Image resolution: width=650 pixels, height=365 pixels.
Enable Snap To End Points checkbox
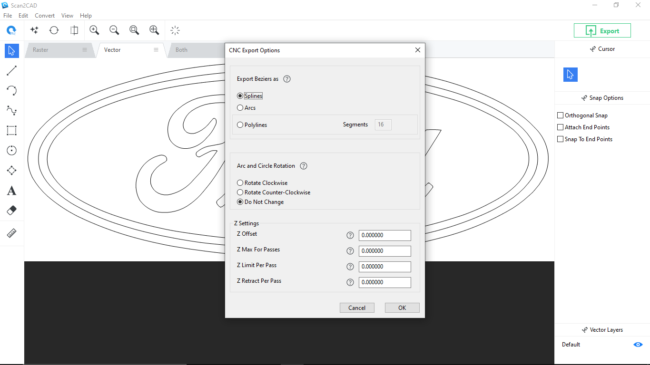click(560, 139)
